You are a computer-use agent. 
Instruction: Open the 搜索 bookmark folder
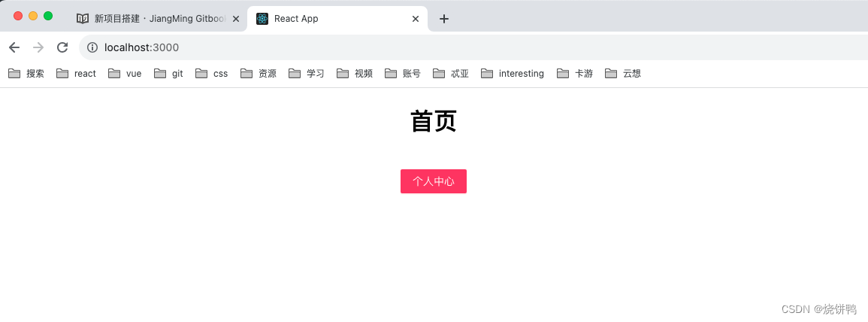(x=26, y=74)
